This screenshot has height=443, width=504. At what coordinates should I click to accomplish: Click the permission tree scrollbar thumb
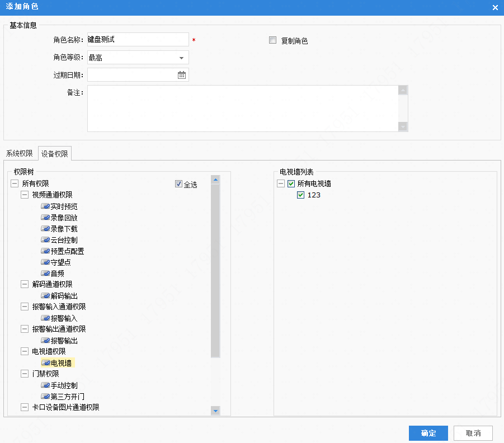[216, 271]
